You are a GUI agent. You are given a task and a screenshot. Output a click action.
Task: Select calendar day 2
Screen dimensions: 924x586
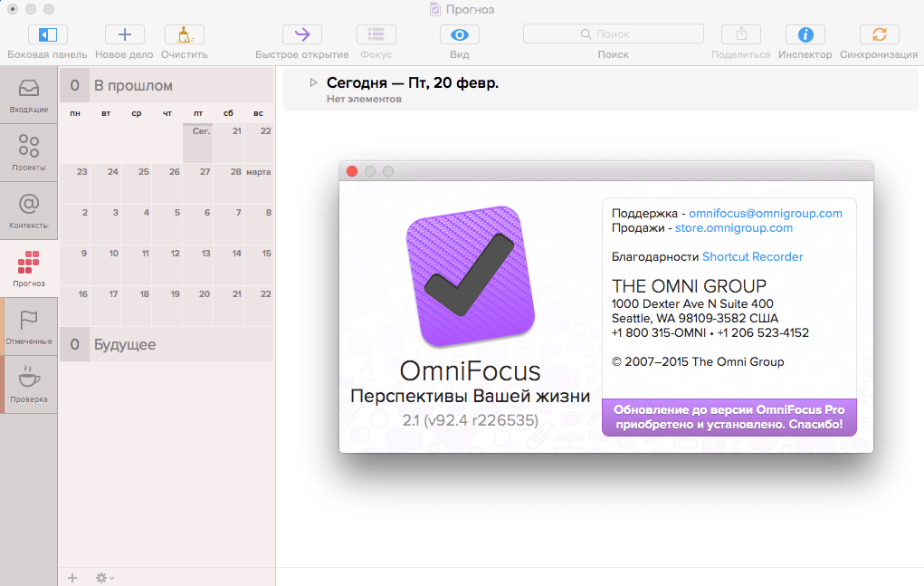75,225
